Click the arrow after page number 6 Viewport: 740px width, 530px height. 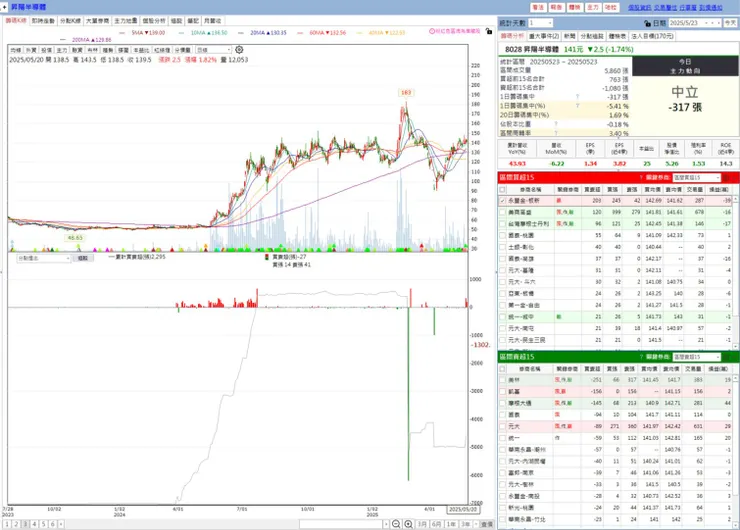[x=61, y=524]
